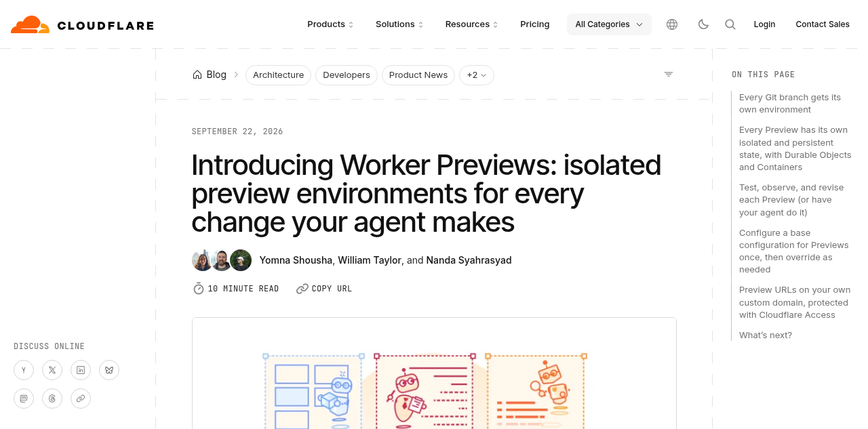Click Contact Sales

point(823,24)
